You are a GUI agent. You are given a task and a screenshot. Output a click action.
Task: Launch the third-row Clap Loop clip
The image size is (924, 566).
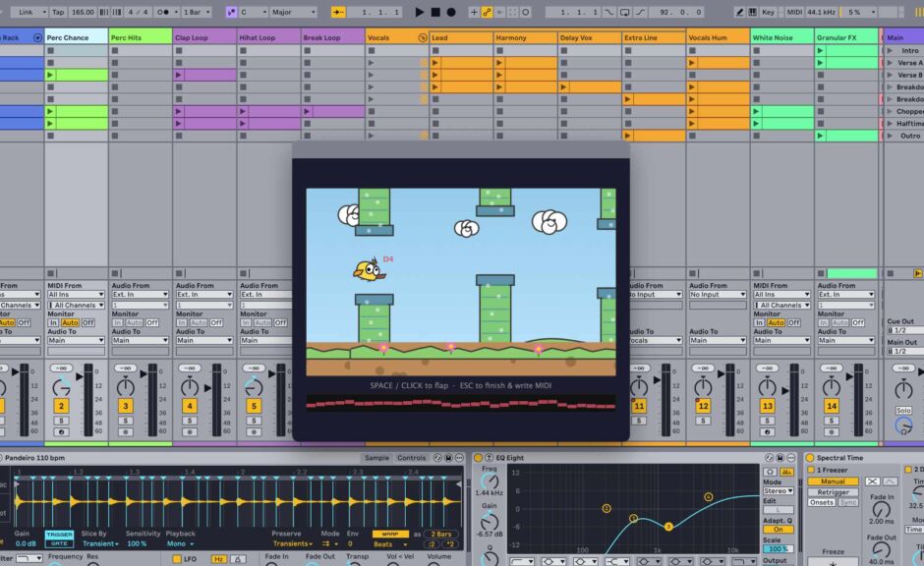point(179,76)
